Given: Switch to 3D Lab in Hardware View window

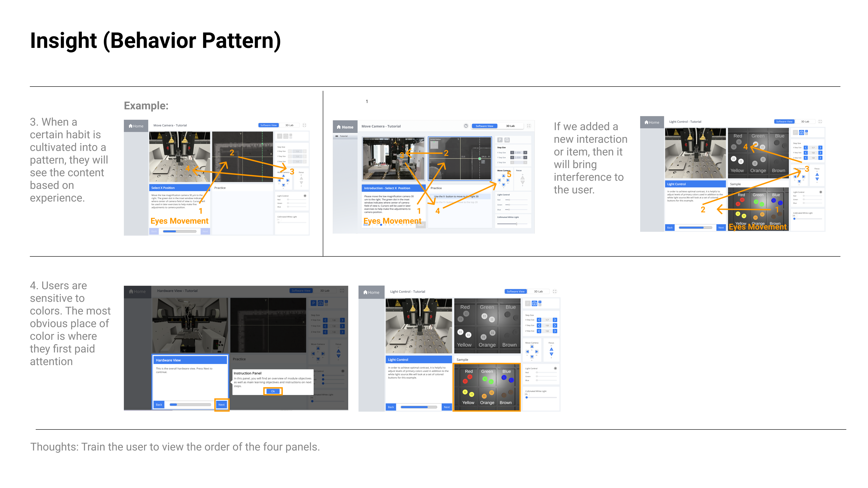Looking at the screenshot, I should pyautogui.click(x=325, y=290).
